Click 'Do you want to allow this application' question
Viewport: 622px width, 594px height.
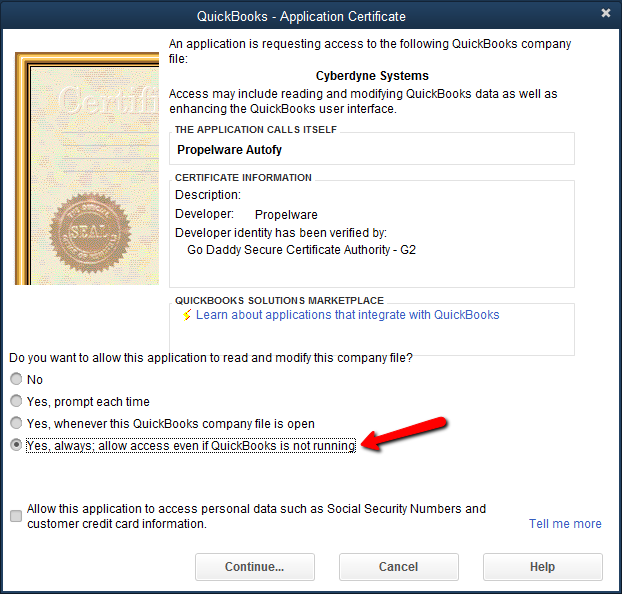pyautogui.click(x=211, y=358)
